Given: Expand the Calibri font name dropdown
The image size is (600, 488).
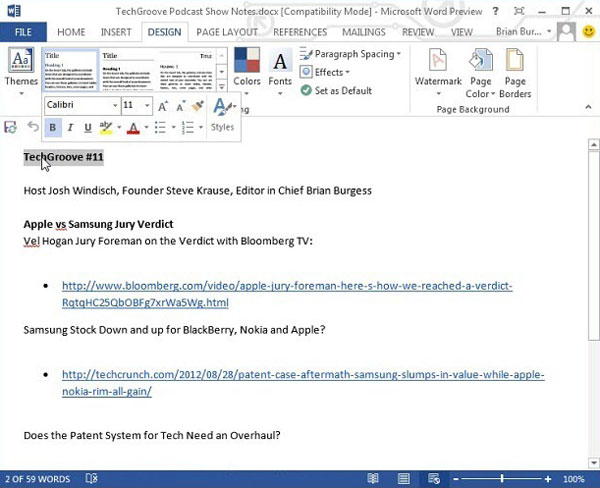Looking at the screenshot, I should pos(115,105).
